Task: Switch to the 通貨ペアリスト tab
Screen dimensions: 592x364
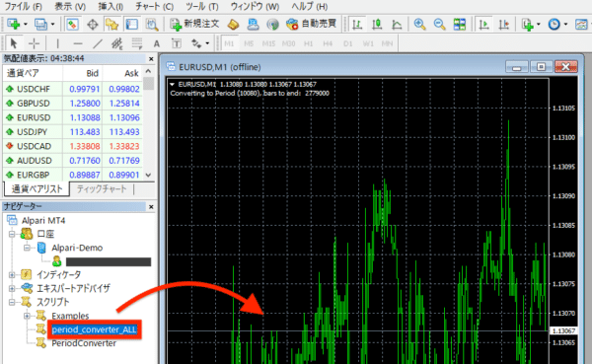Action: click(37, 188)
